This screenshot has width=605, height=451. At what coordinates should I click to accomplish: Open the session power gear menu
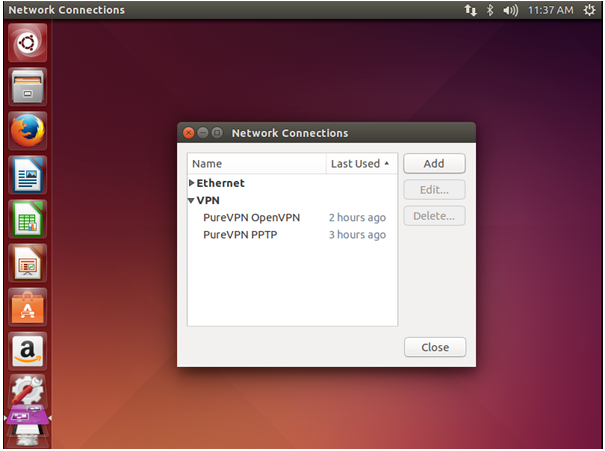[589, 10]
